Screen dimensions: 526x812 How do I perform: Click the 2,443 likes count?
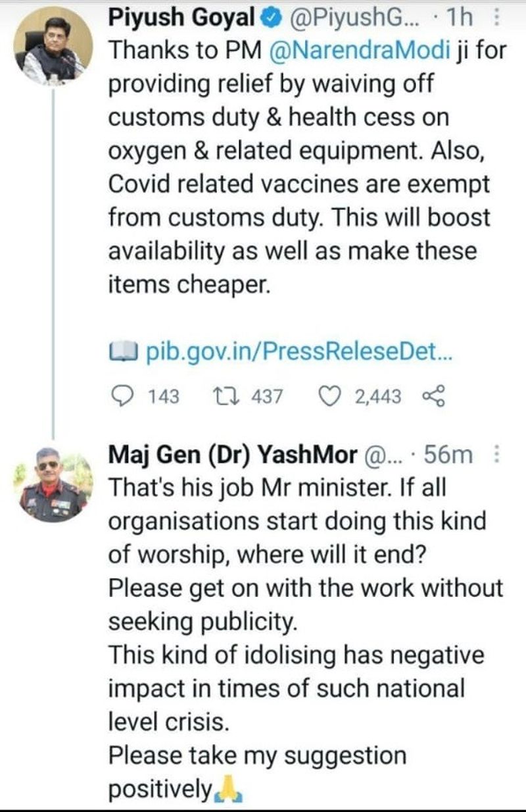(x=377, y=396)
